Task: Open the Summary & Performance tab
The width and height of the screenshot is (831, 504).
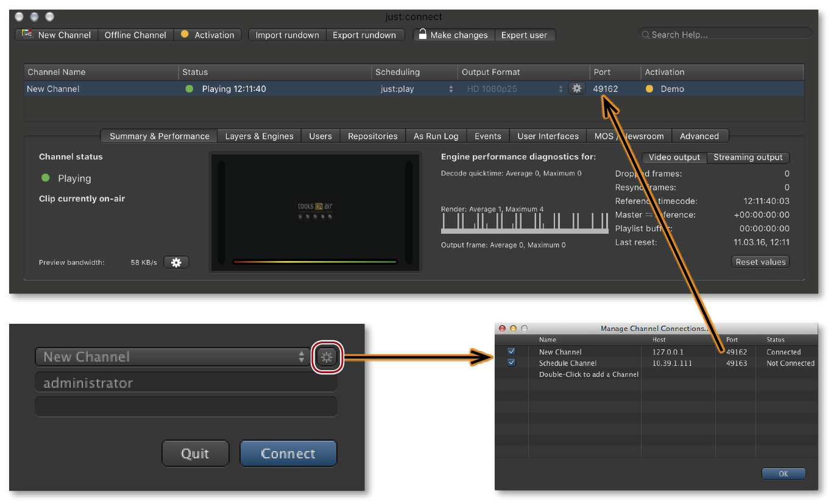Action: pyautogui.click(x=159, y=136)
